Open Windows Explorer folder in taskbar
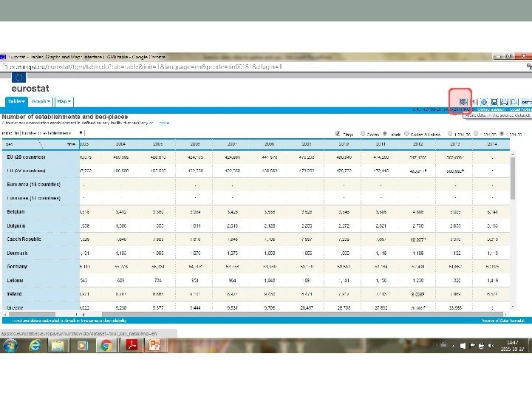The width and height of the screenshot is (532, 399). (58, 345)
